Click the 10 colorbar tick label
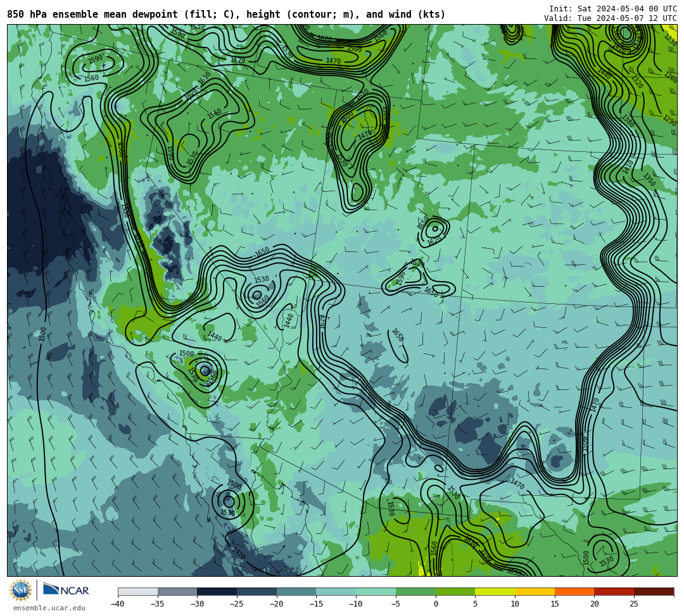Image resolution: width=684 pixels, height=616 pixels. pos(515,604)
